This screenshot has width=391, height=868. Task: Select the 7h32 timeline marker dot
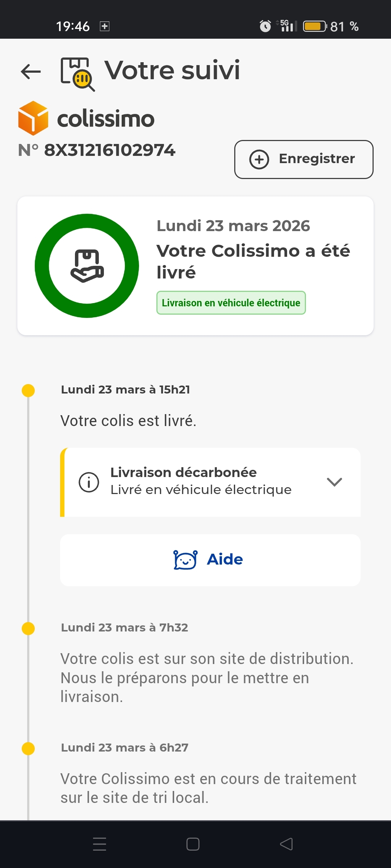point(28,629)
